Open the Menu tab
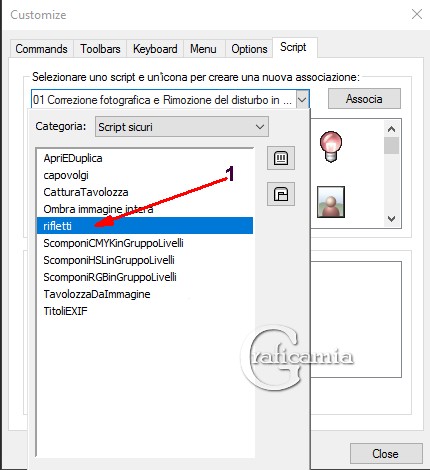 point(203,49)
